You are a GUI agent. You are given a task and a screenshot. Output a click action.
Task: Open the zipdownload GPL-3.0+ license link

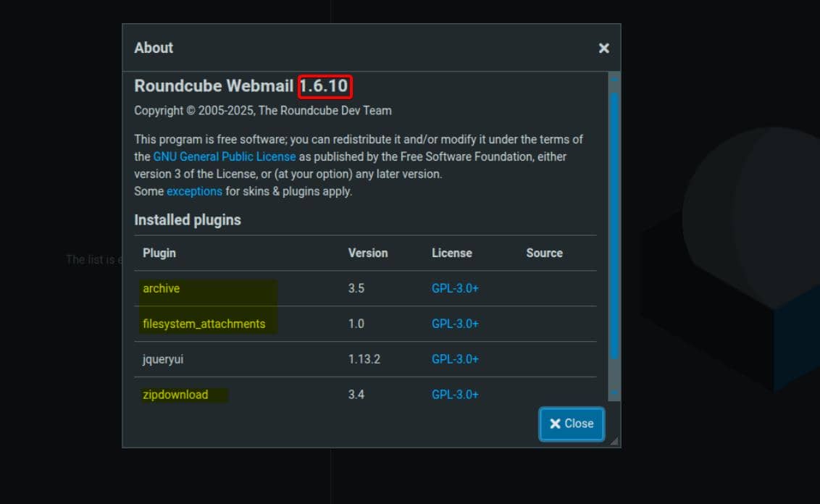click(454, 395)
